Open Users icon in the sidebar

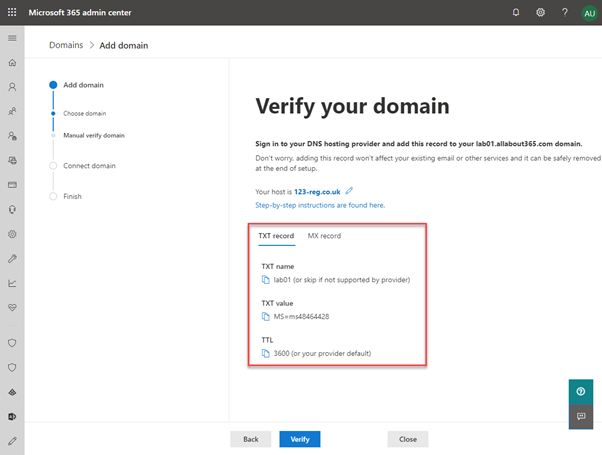pyautogui.click(x=12, y=87)
